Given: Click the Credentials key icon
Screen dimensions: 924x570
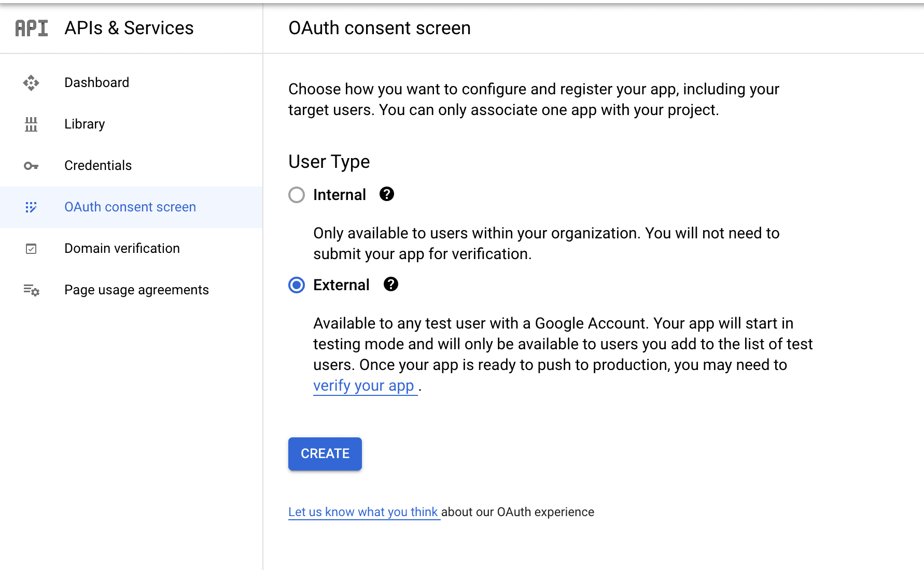Looking at the screenshot, I should [31, 166].
